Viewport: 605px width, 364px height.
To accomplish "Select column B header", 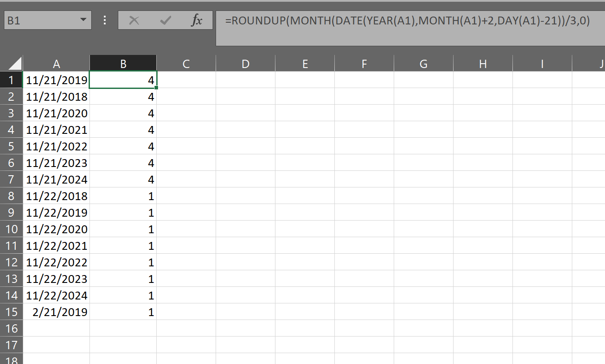I will 123,63.
